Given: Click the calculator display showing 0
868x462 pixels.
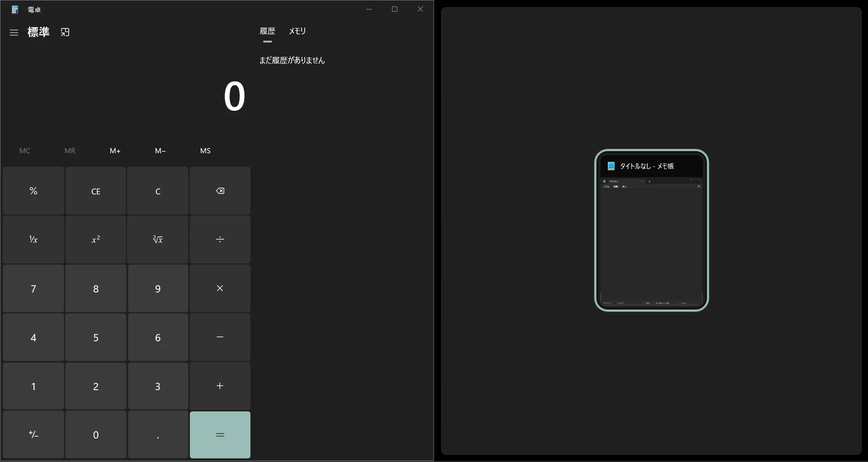Looking at the screenshot, I should pyautogui.click(x=234, y=96).
